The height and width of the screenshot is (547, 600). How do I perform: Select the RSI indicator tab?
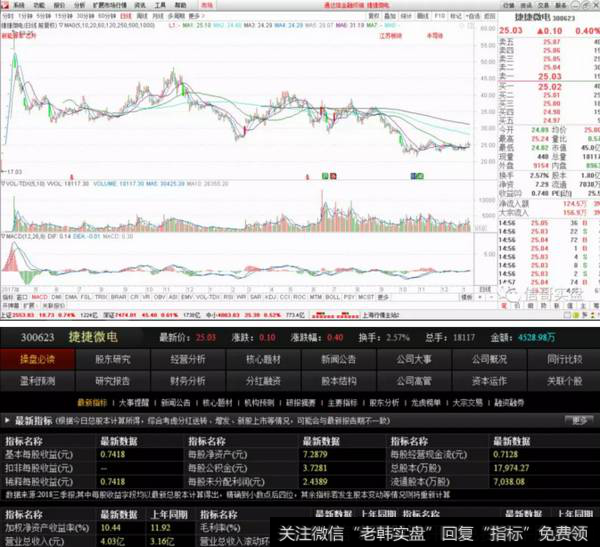click(x=228, y=297)
